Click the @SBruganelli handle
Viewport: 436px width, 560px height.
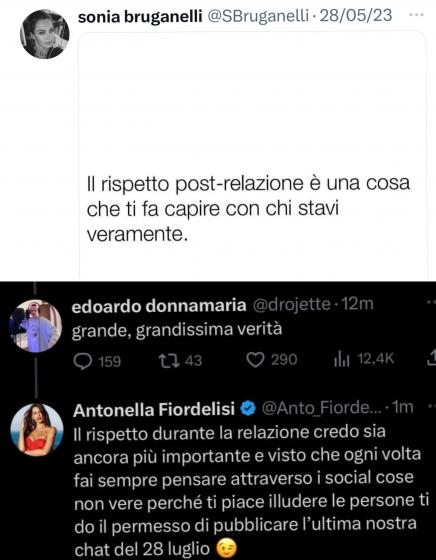point(257,16)
